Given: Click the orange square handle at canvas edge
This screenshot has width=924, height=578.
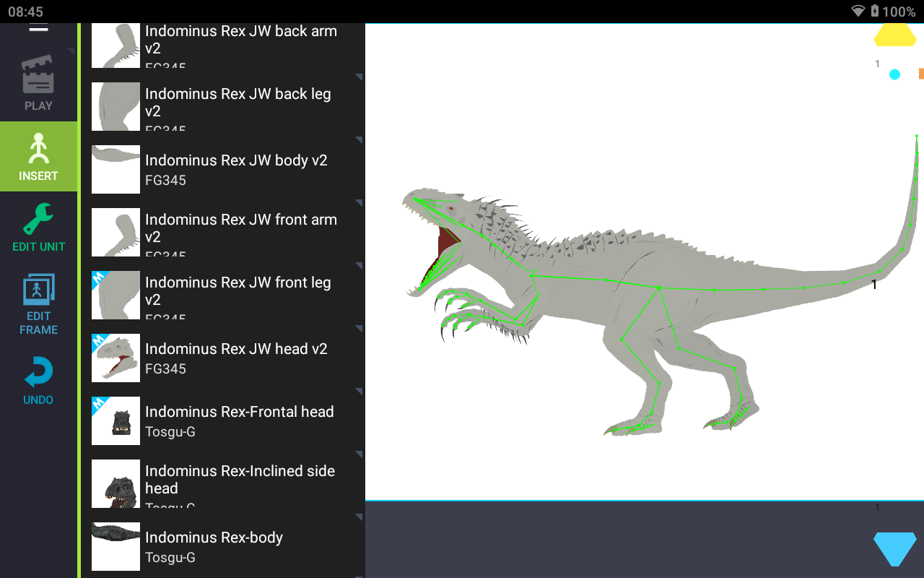Looking at the screenshot, I should (x=920, y=74).
